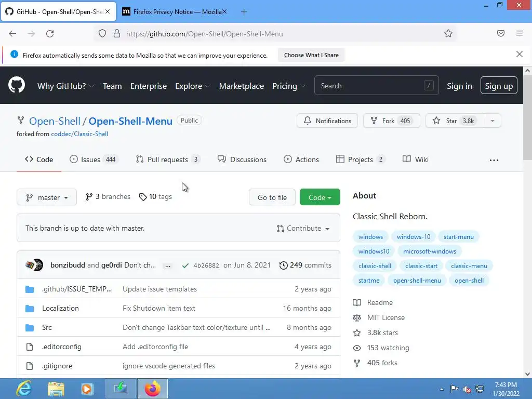Reload the page with the refresh icon
This screenshot has height=399, width=532.
[x=50, y=34]
